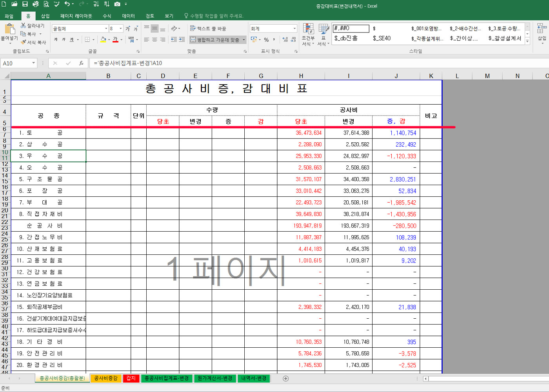Select the 공사비증감 sheet tab
This screenshot has height=392, width=549.
(106, 378)
